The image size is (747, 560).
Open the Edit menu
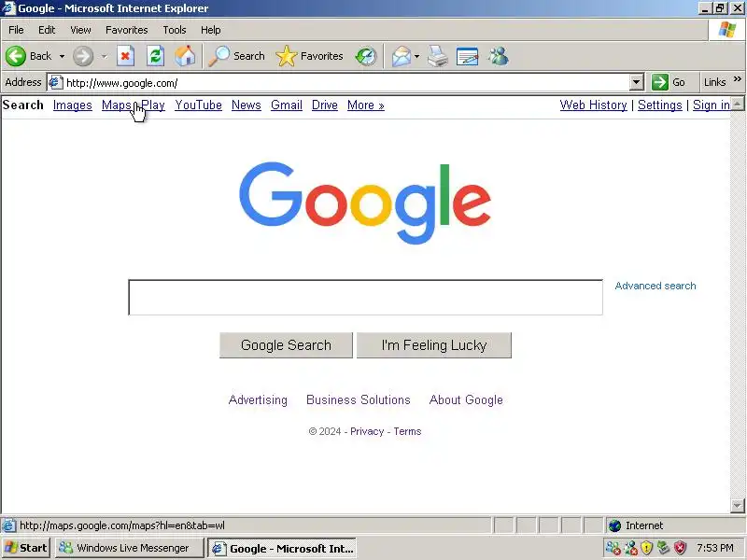click(47, 30)
